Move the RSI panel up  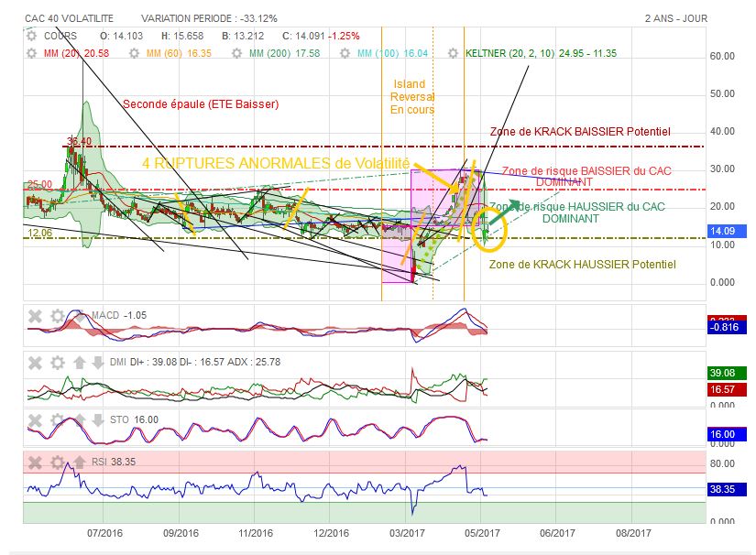coord(79,462)
